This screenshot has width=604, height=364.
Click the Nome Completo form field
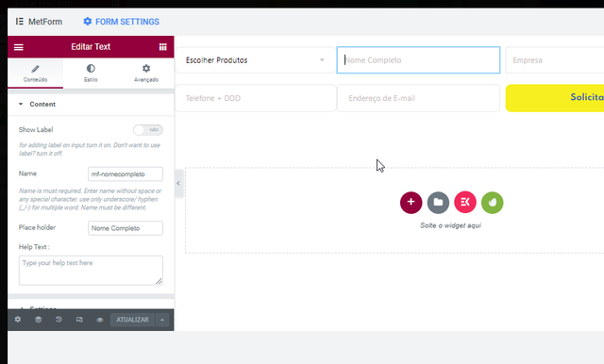418,60
